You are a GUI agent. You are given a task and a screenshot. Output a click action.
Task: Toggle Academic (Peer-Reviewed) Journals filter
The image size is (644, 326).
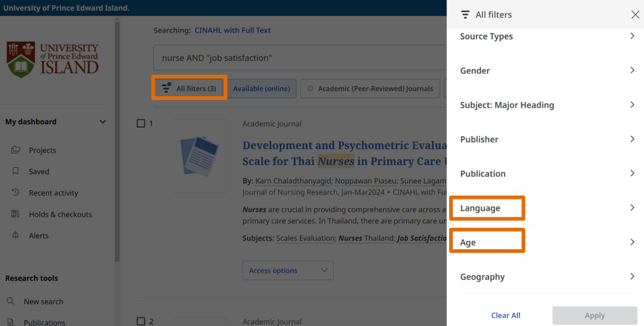[x=370, y=89]
